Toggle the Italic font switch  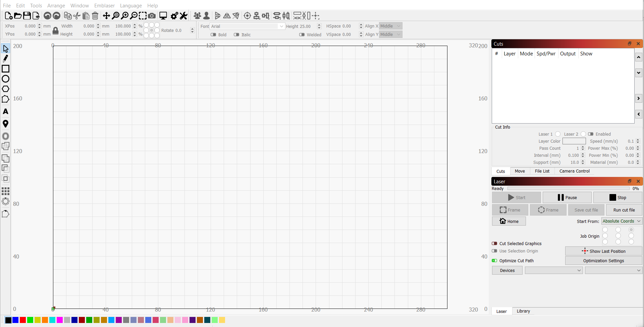tap(236, 35)
